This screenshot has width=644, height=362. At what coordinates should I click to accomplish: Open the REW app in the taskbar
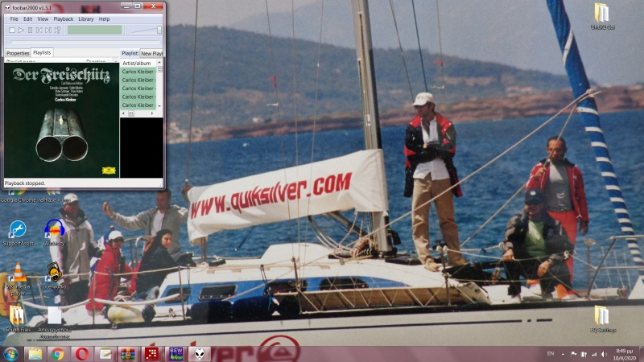click(175, 354)
